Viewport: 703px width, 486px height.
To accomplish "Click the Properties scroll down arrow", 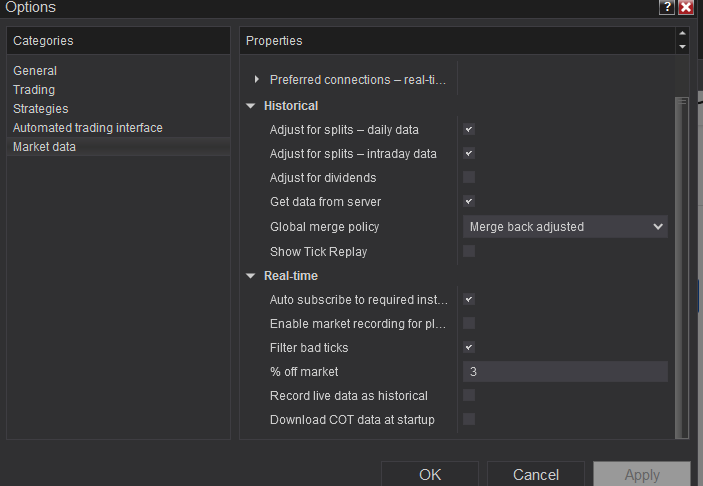I will point(682,47).
